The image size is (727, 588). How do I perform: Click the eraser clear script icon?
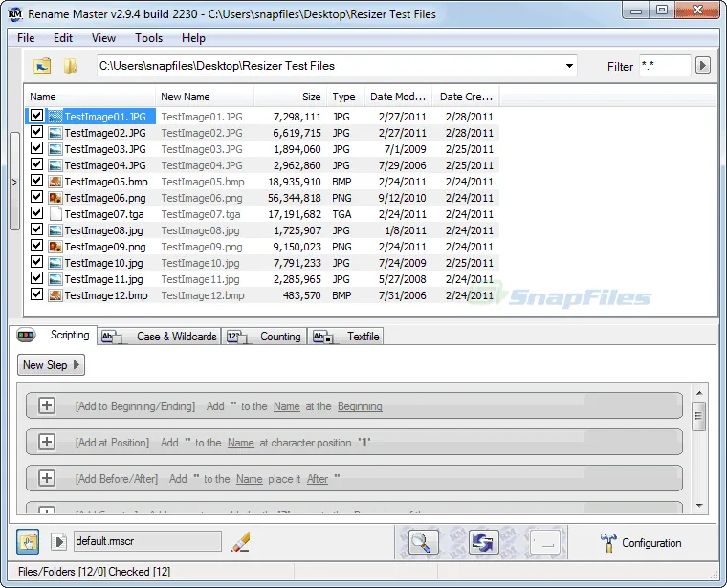pos(240,542)
